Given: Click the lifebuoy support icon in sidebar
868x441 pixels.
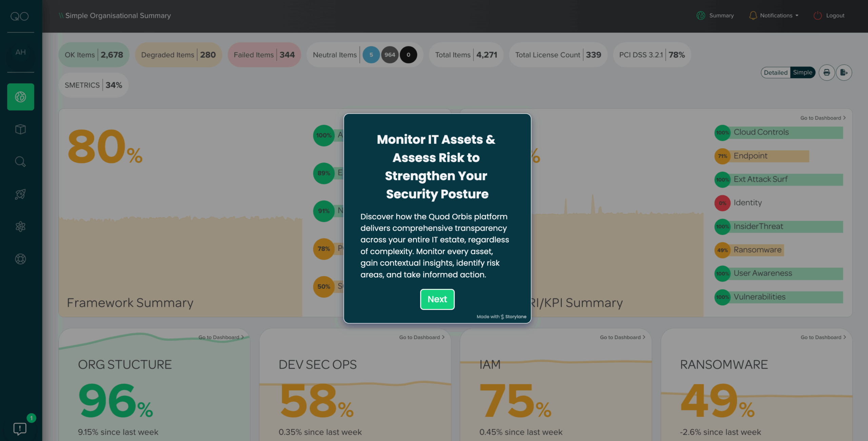Looking at the screenshot, I should 20,259.
